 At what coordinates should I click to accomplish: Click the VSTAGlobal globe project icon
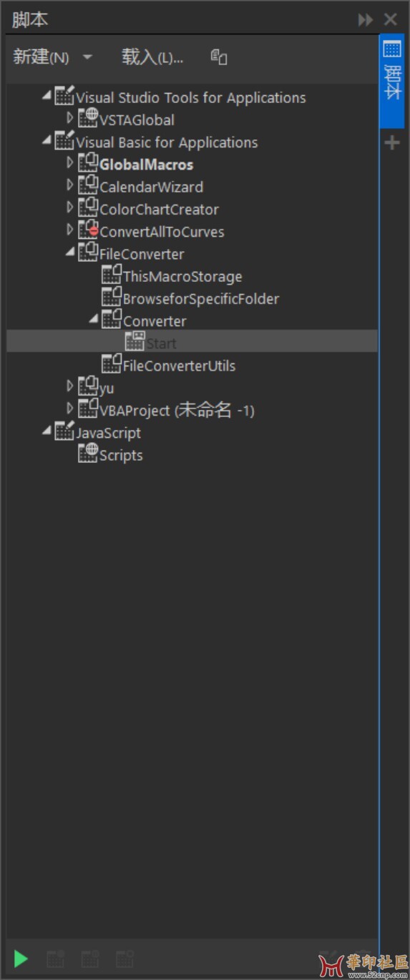click(88, 119)
